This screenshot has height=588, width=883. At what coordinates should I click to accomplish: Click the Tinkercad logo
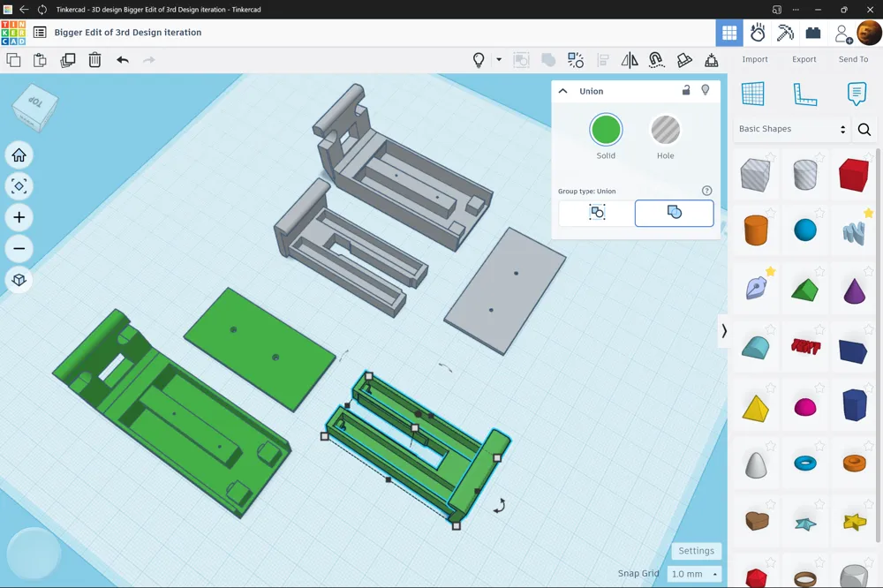[13, 33]
